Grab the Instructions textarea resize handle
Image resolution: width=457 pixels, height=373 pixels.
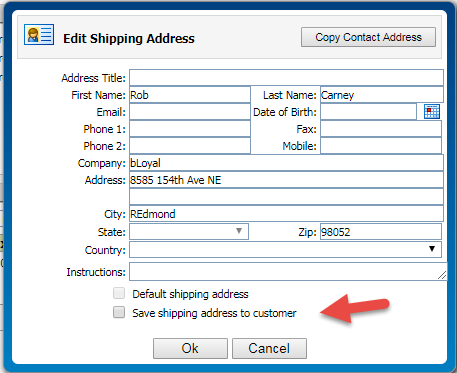pyautogui.click(x=442, y=275)
